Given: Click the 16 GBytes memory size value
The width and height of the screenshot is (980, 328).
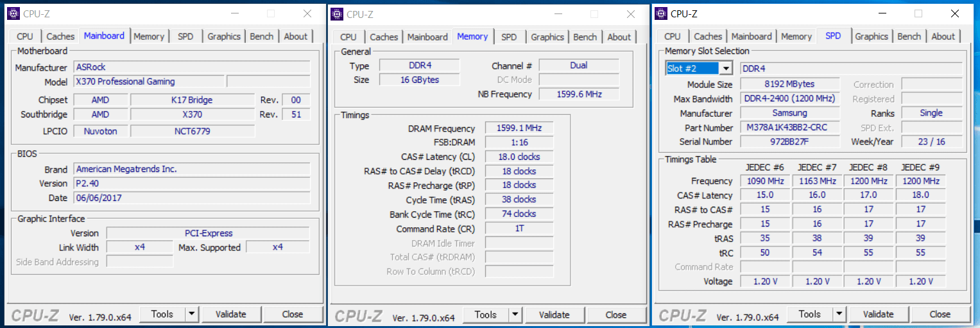Looking at the screenshot, I should pos(419,80).
